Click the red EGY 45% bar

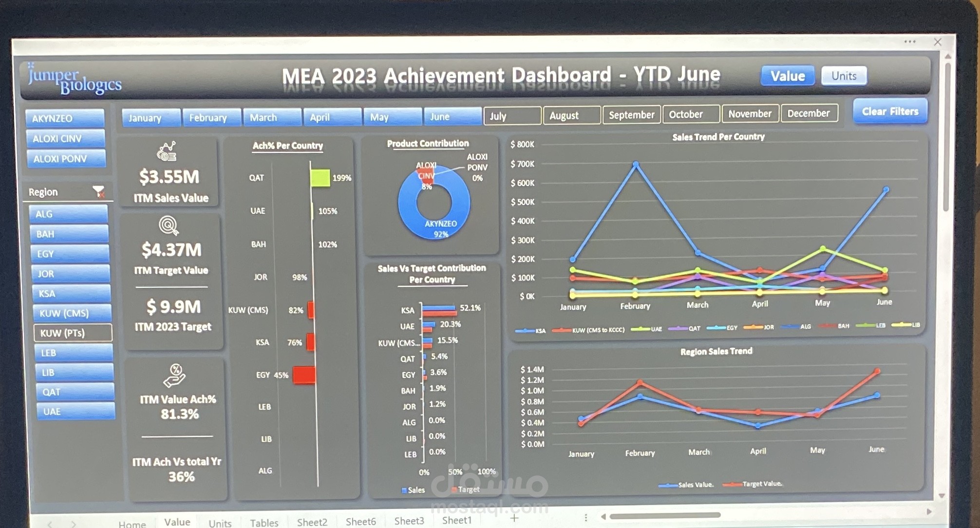coord(304,375)
